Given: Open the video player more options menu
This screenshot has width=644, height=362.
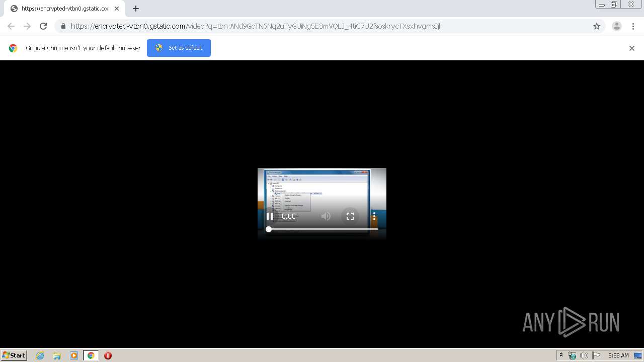Looking at the screenshot, I should click(x=374, y=216).
